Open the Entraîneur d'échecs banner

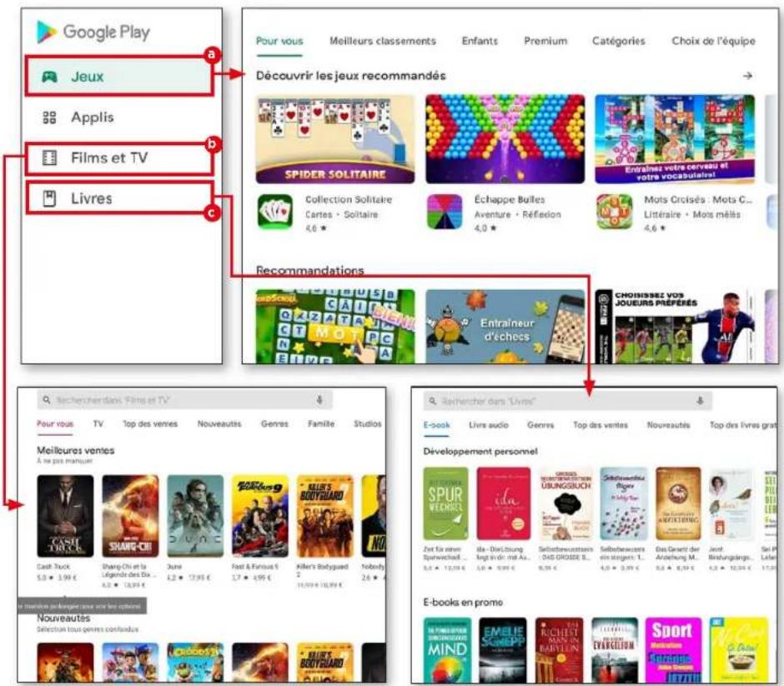coord(505,327)
